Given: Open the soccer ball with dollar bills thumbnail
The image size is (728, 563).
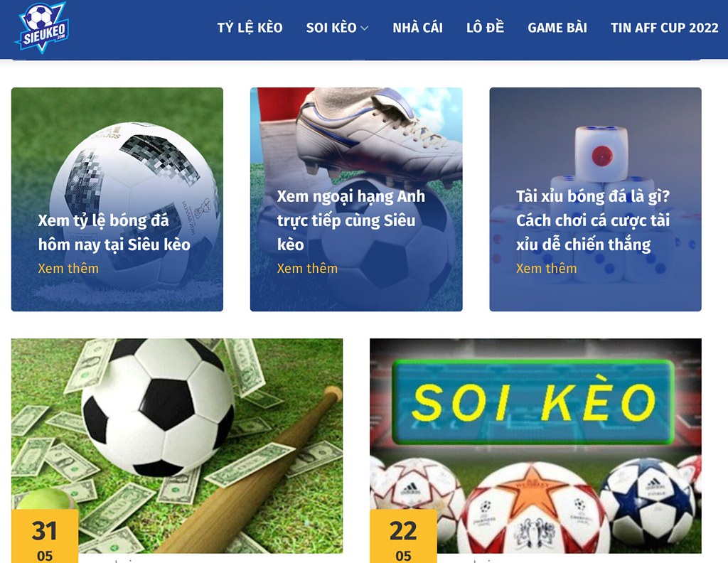Looking at the screenshot, I should (177, 446).
